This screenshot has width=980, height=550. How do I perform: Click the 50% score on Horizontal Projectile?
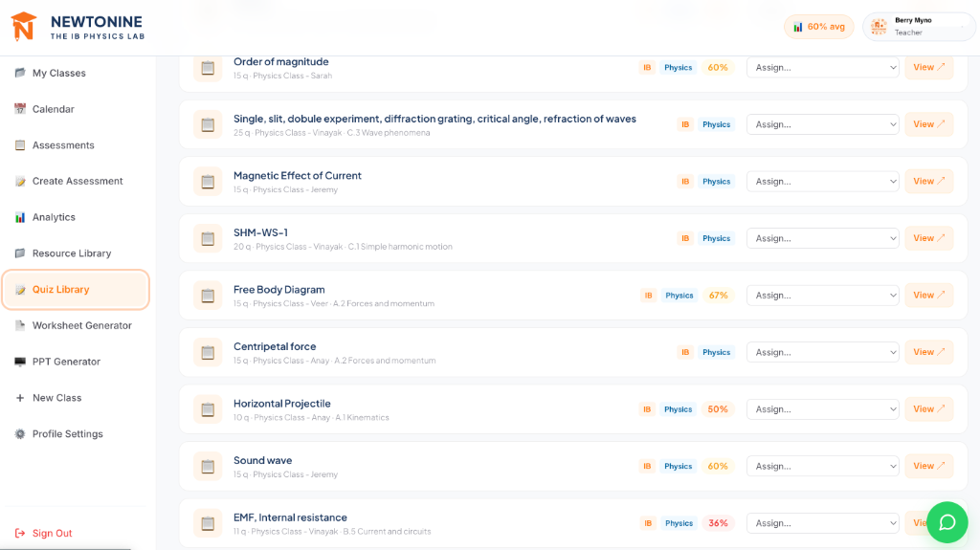tap(718, 408)
